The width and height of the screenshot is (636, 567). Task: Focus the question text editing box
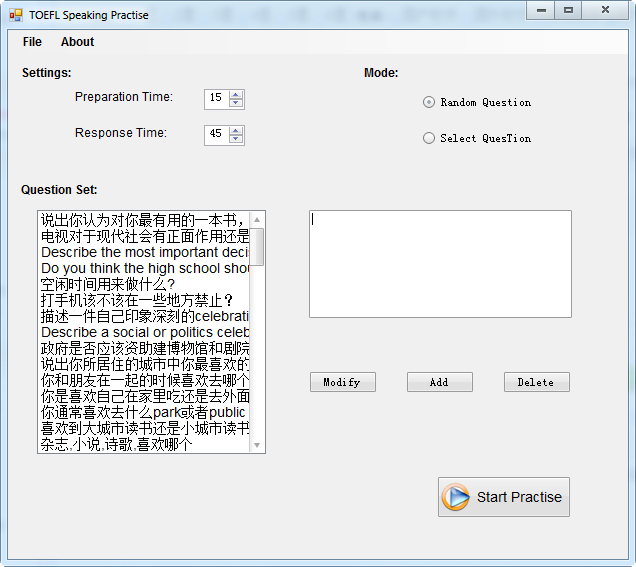pos(440,264)
